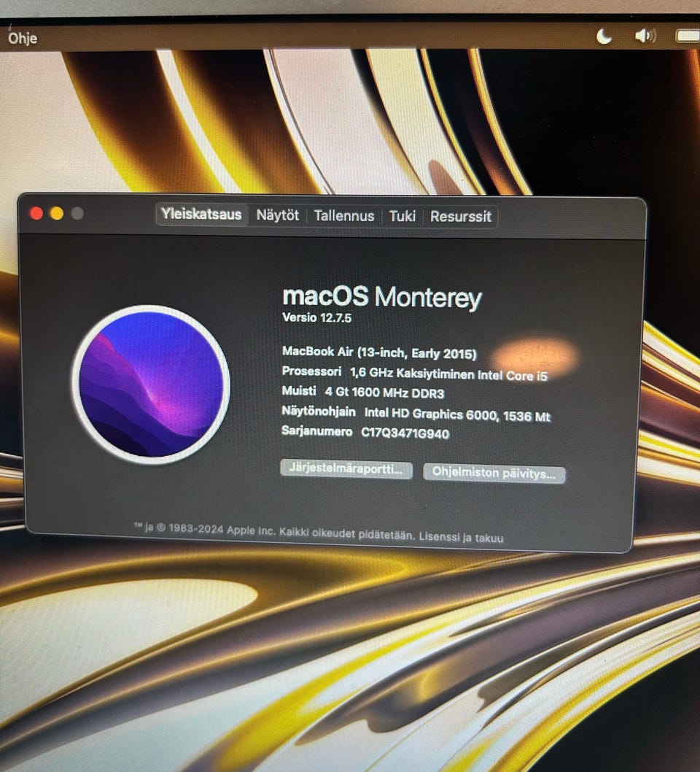Viewport: 700px width, 772px height.
Task: Click the Muisti label
Action: tap(299, 391)
